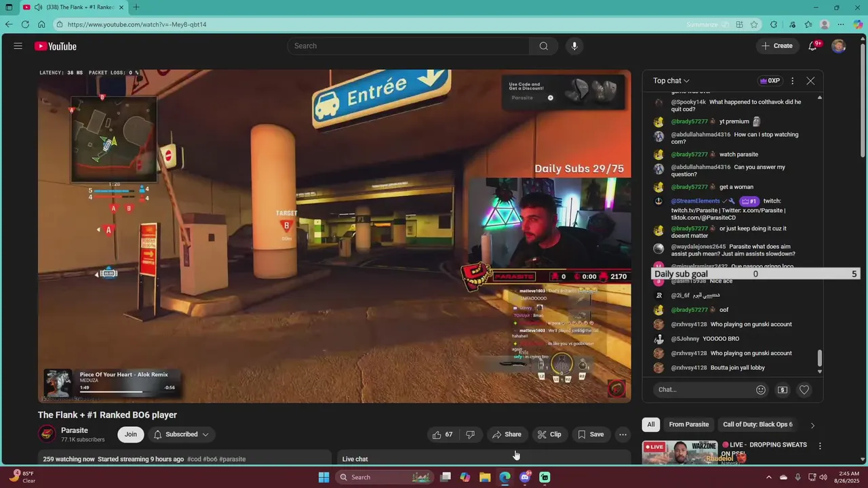This screenshot has width=868, height=488.
Task: Click the #parasite hashtag link
Action: click(x=233, y=459)
